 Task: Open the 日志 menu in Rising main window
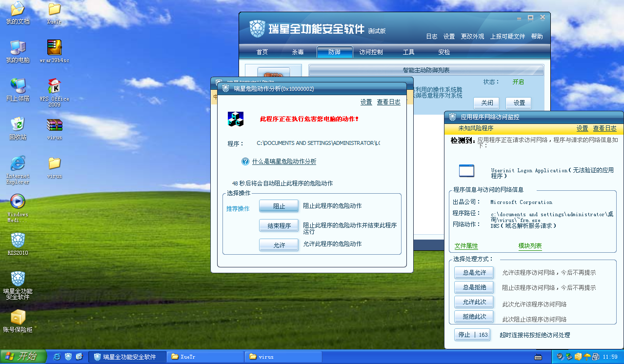(x=432, y=37)
